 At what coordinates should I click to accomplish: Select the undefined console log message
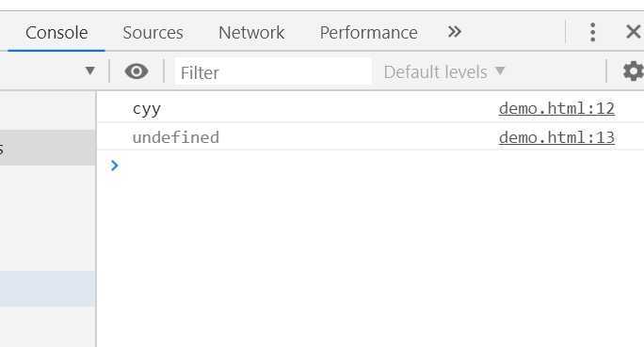click(176, 137)
